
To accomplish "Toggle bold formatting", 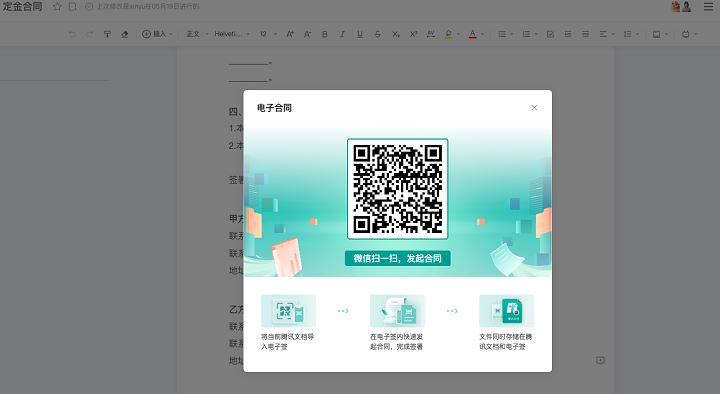I will tap(325, 34).
